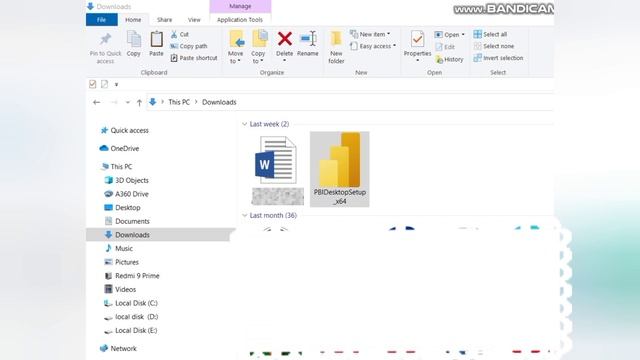Open Local Disk (C:)
This screenshot has width=640, height=360.
pyautogui.click(x=131, y=303)
